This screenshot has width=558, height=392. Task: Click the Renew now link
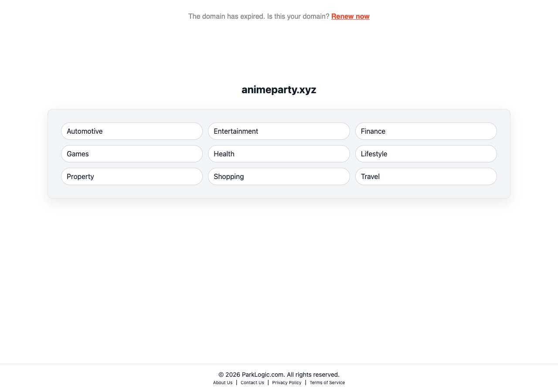tap(350, 17)
